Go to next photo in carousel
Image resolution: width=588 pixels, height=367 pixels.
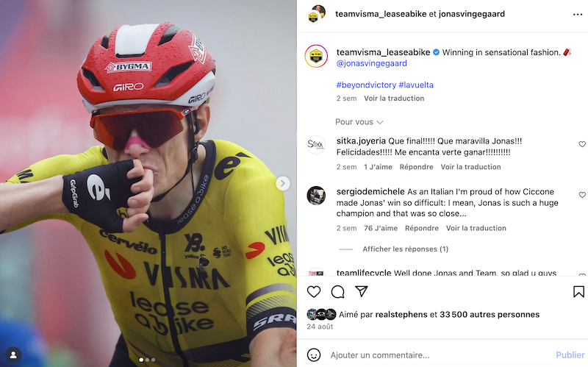click(283, 183)
